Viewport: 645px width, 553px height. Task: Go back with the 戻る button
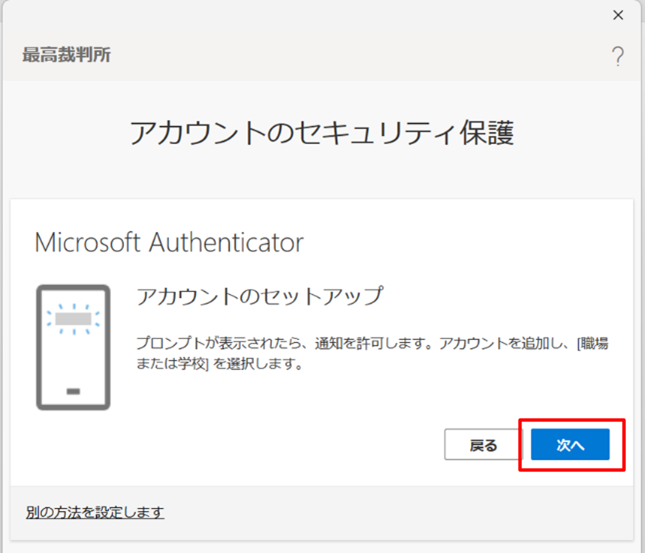pyautogui.click(x=483, y=444)
